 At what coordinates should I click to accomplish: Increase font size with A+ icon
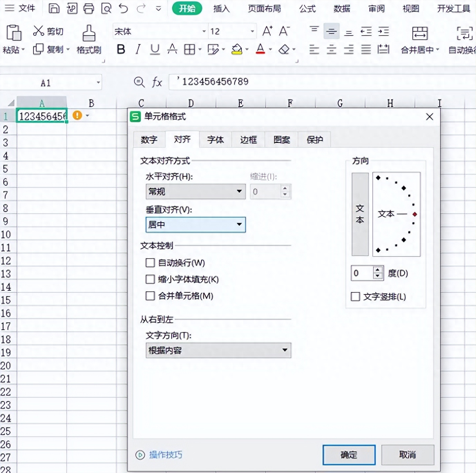tap(267, 31)
